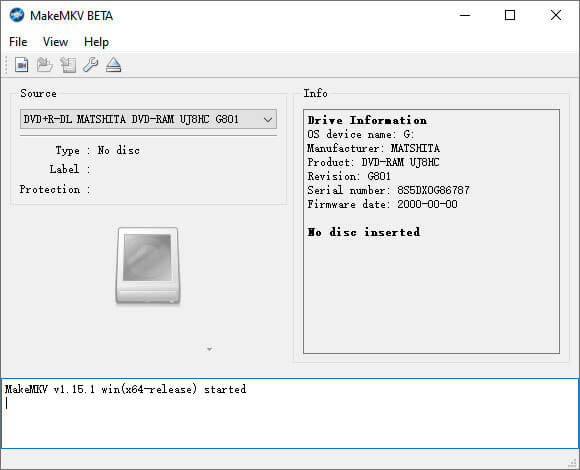Eject the disc with the eject icon
Viewport: 580px width, 470px height.
pyautogui.click(x=114, y=65)
